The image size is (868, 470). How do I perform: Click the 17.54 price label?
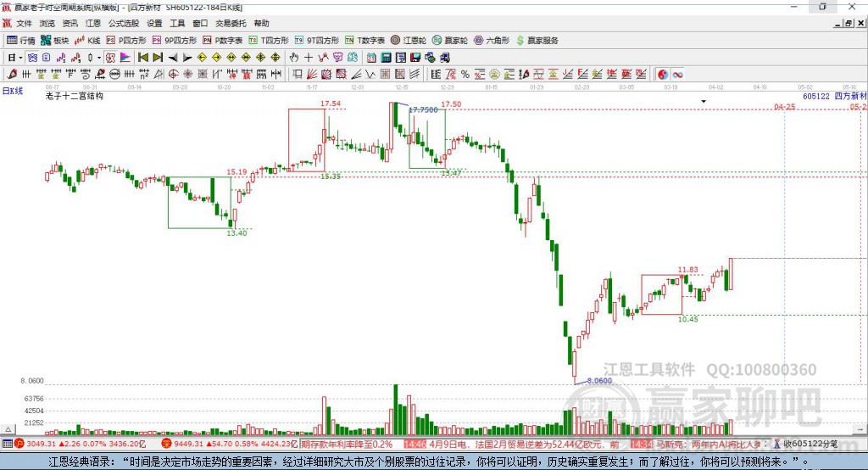[x=331, y=104]
